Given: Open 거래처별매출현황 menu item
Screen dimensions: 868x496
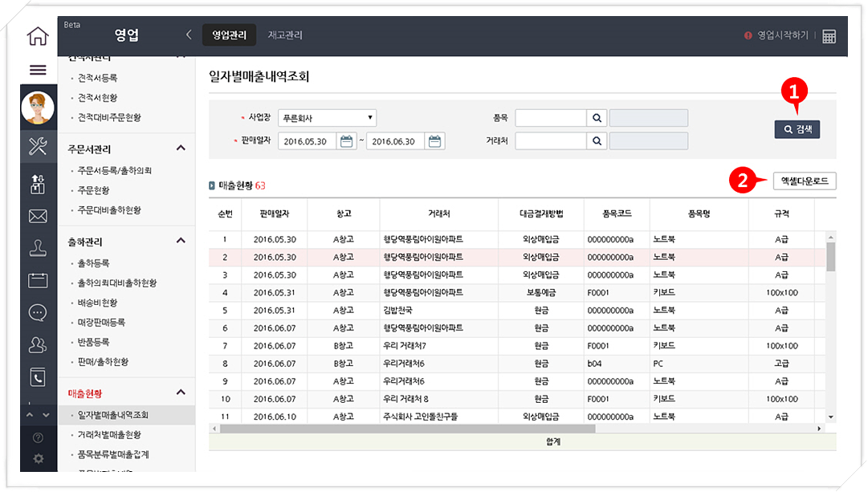Looking at the screenshot, I should click(109, 435).
